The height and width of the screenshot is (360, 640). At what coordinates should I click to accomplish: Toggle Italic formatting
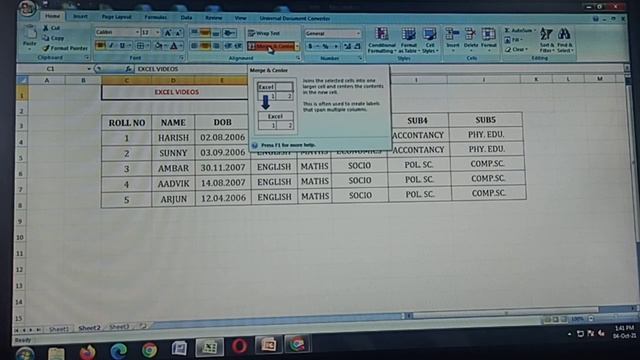coord(111,45)
